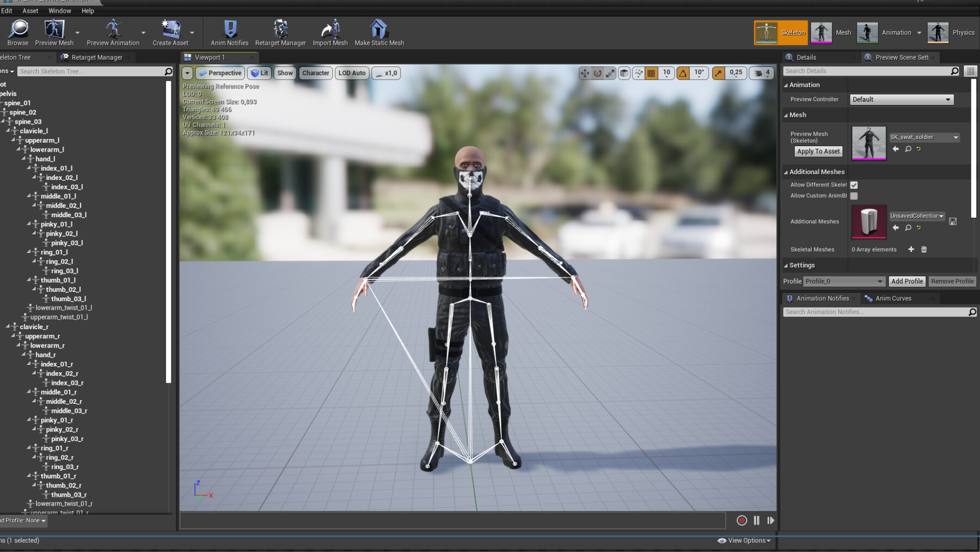Open the Preview Controller dropdown
Screen dimensions: 980x552
pyautogui.click(x=901, y=100)
